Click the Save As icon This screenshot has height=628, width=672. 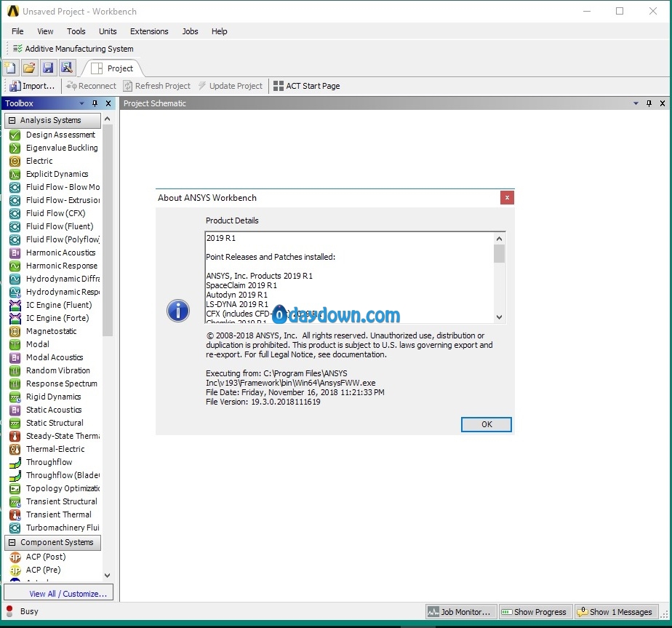tap(67, 68)
